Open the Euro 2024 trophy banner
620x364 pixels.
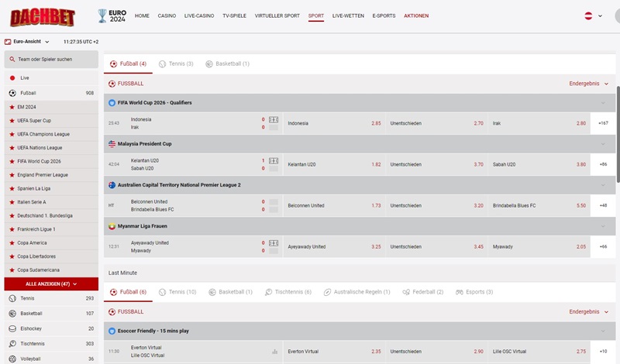coord(112,15)
